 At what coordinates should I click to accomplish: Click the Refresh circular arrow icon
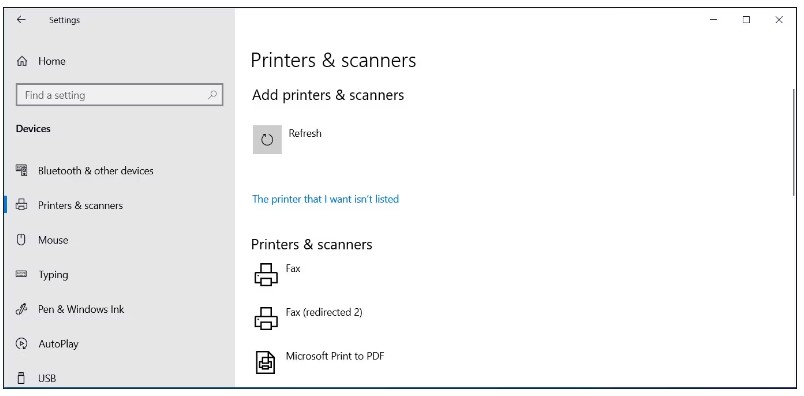coord(267,140)
